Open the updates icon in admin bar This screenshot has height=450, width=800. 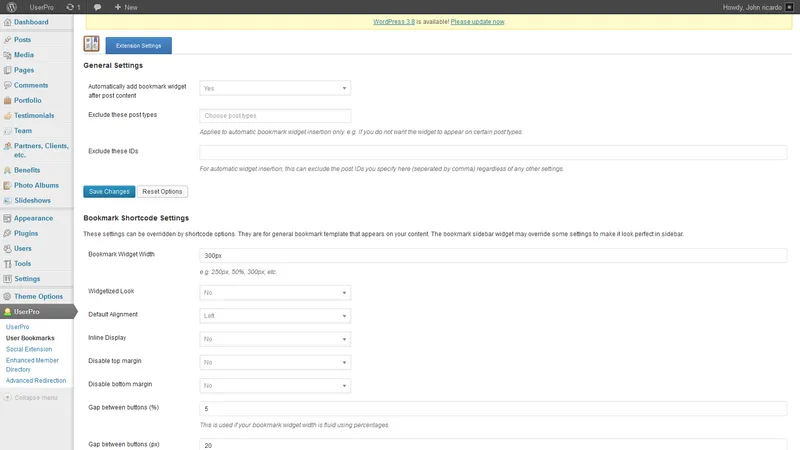70,7
